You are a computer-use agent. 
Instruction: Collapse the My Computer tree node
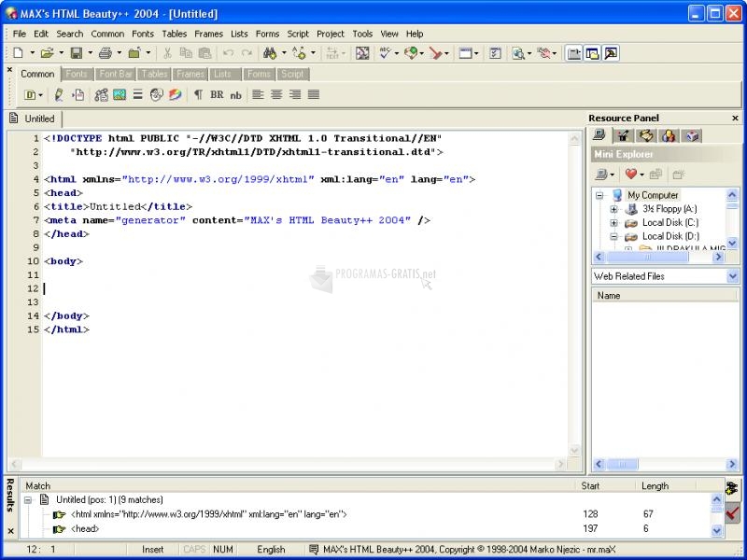coord(599,195)
